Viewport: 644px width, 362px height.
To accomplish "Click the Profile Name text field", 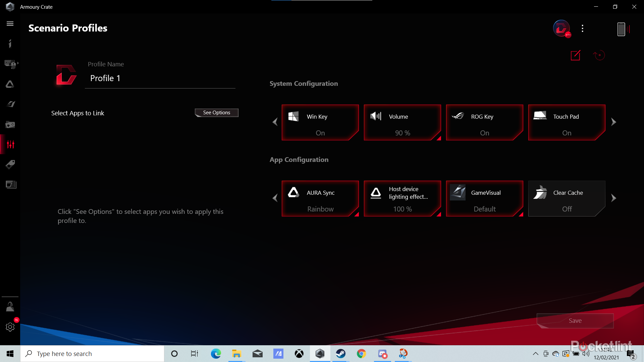I will click(160, 78).
